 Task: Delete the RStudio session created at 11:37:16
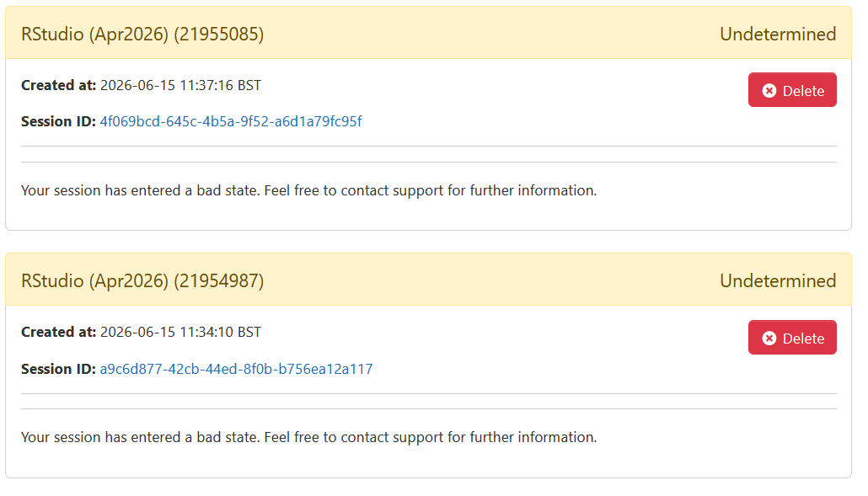coord(792,89)
